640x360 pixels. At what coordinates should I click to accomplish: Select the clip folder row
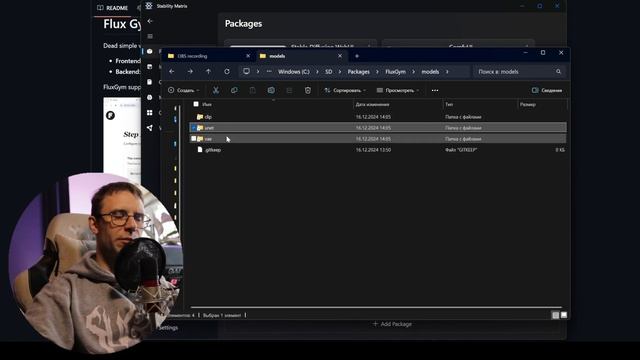point(378,117)
